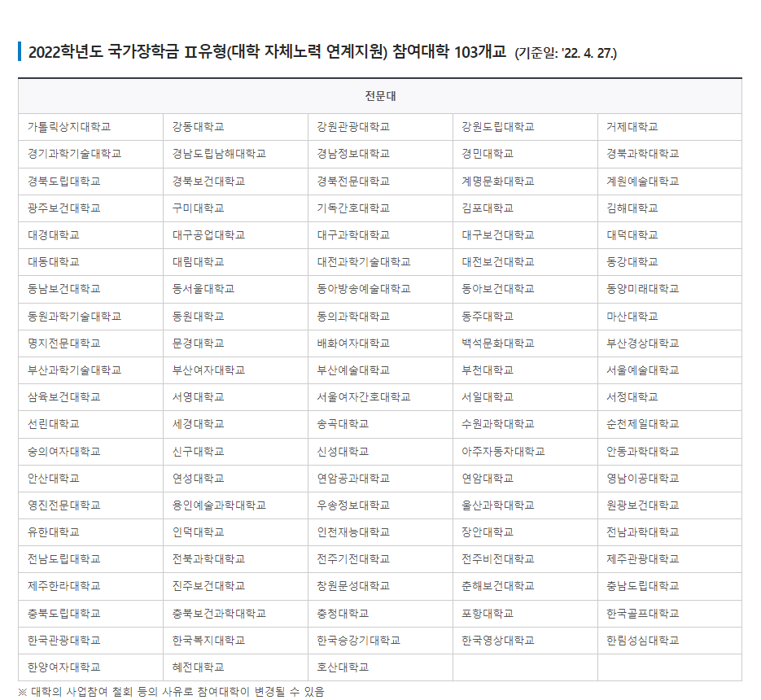Image resolution: width=761 pixels, height=700 pixels.
Task: Select 순천제일대학교 cell
Action: 670,424
